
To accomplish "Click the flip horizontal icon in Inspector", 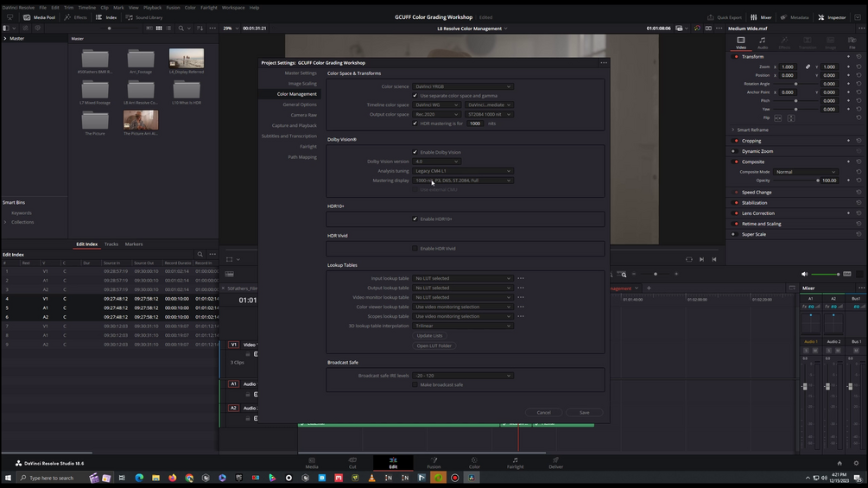I will [778, 117].
